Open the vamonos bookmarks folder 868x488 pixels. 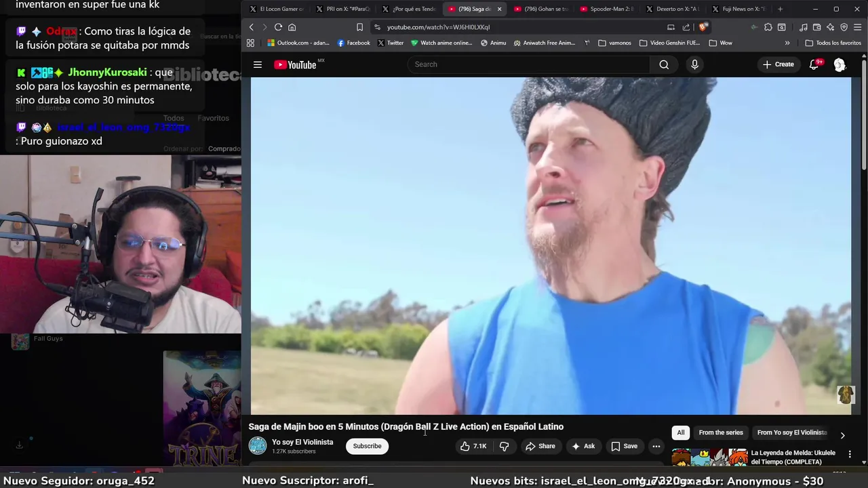coord(614,43)
